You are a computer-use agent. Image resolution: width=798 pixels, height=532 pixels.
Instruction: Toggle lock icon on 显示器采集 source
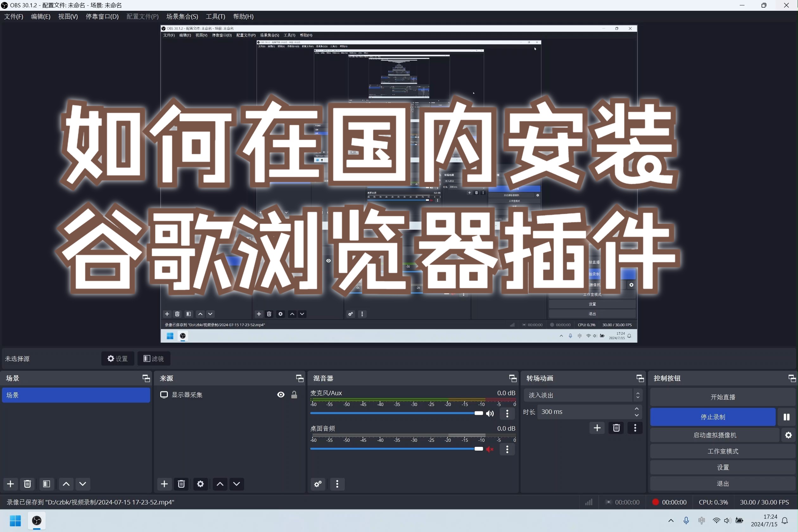tap(295, 394)
